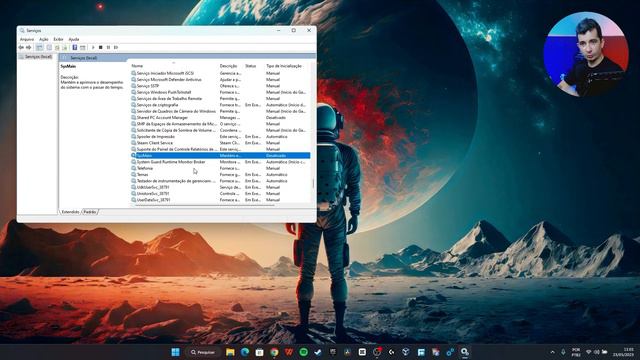Select Servidor de Quadros de Câmera do Windows
The image size is (640, 360).
point(220,111)
